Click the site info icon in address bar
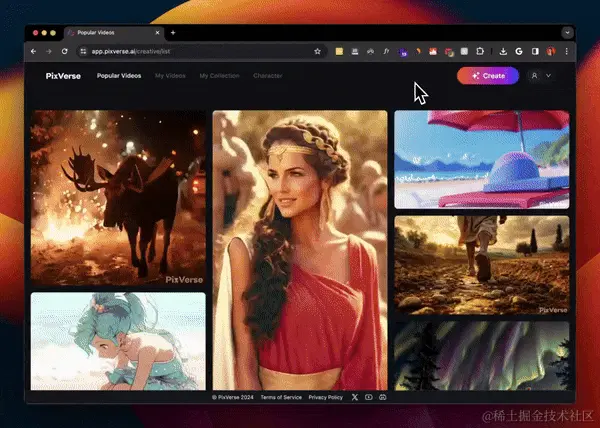The image size is (600, 428). coord(83,51)
